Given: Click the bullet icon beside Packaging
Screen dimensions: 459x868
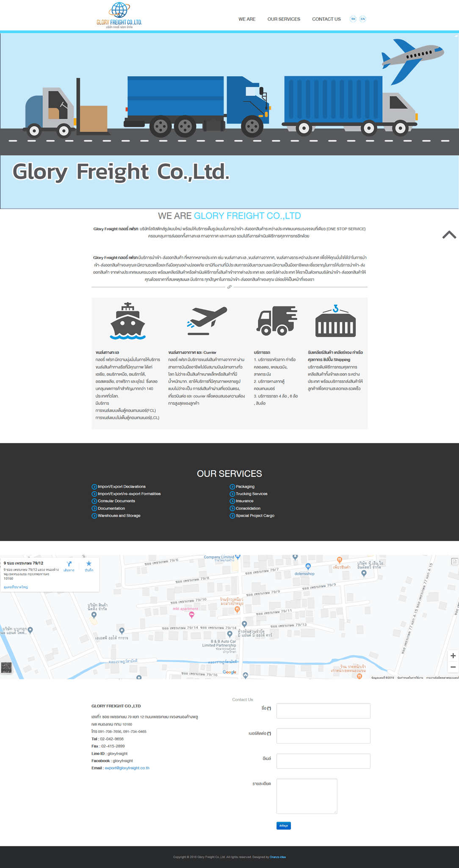Looking at the screenshot, I should (232, 487).
